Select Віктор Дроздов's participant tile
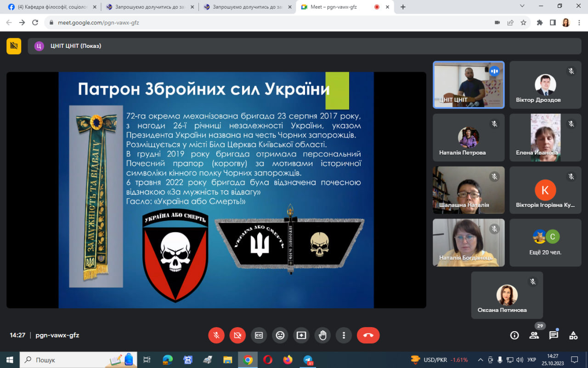The height and width of the screenshot is (368, 588). (x=545, y=85)
